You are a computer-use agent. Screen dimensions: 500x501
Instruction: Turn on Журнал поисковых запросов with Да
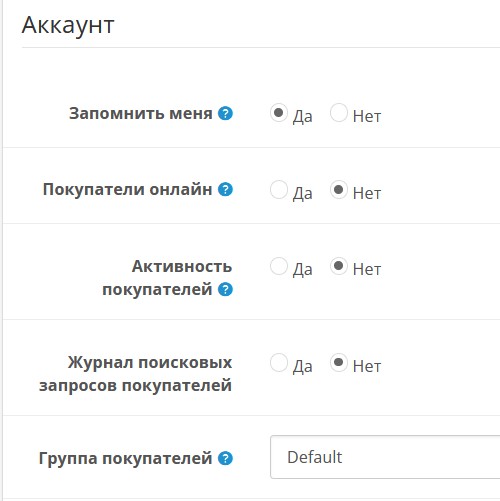pyautogui.click(x=279, y=362)
